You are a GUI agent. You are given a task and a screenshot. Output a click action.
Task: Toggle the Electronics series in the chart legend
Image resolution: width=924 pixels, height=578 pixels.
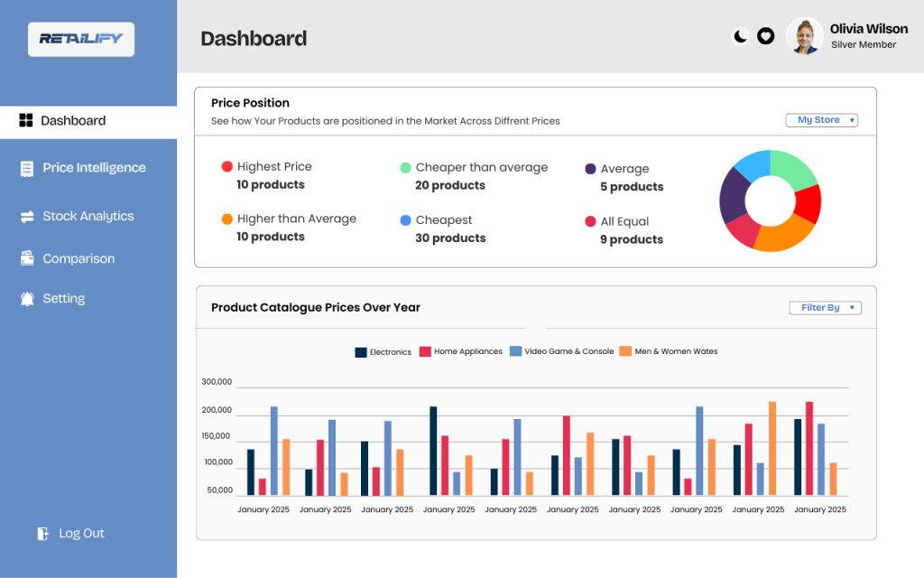(383, 351)
